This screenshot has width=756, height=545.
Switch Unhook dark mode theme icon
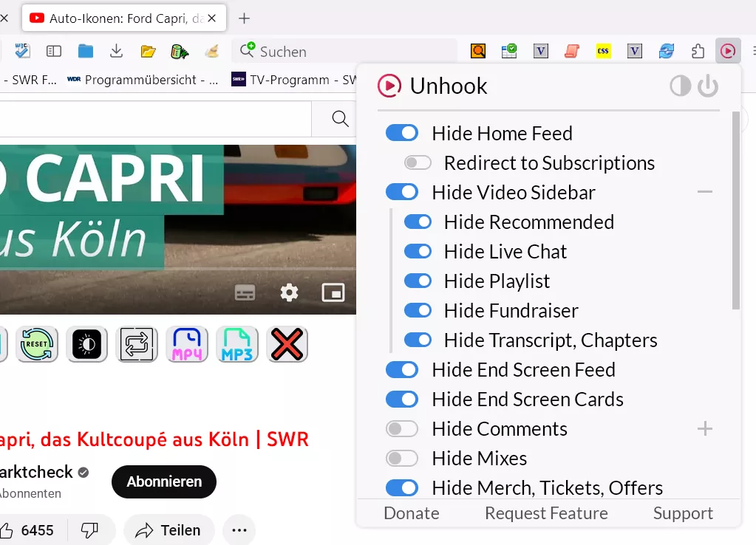(680, 86)
